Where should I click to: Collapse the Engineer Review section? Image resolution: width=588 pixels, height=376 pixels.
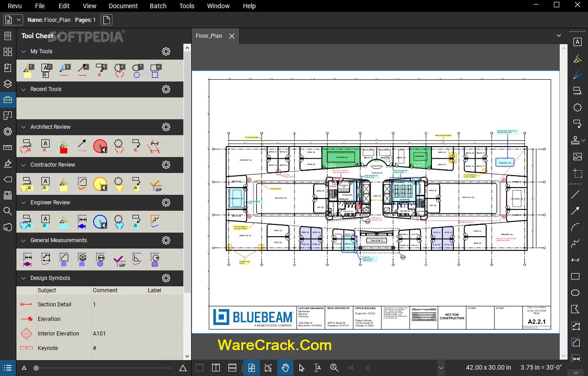coord(24,203)
